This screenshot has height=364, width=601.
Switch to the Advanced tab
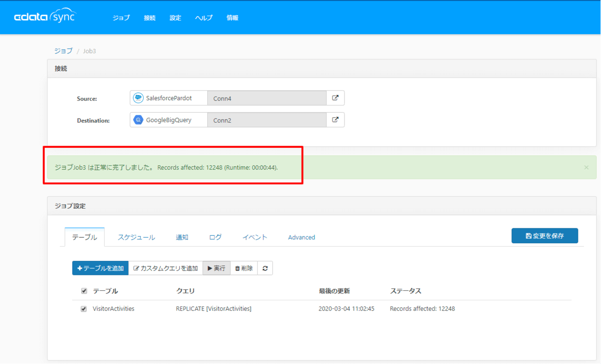point(302,237)
